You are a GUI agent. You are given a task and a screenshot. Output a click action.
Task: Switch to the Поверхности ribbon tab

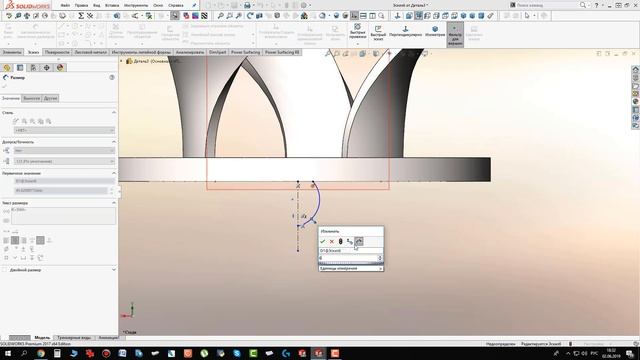pos(57,52)
